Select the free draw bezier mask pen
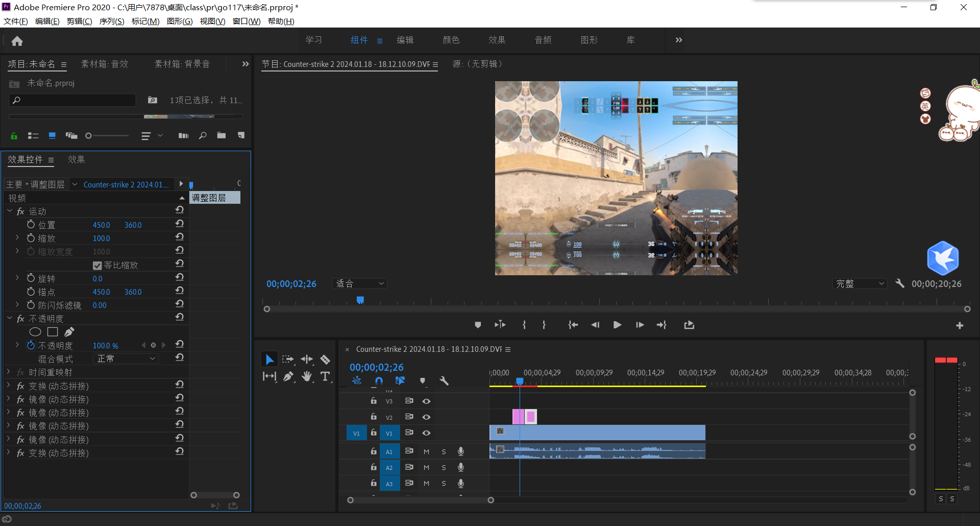 (x=69, y=332)
